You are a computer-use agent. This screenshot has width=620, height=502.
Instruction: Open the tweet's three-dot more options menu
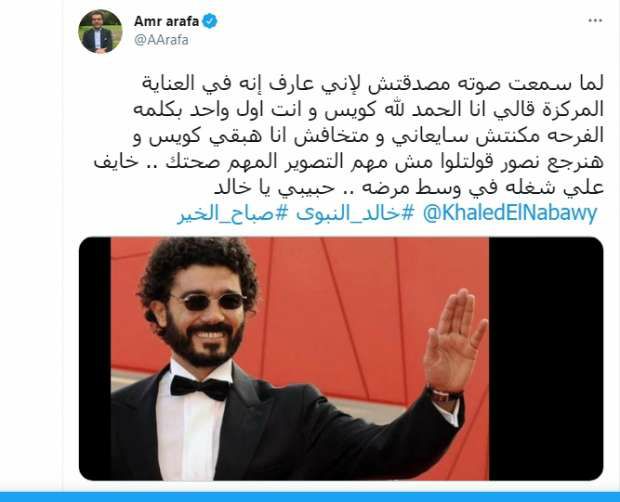point(595,21)
